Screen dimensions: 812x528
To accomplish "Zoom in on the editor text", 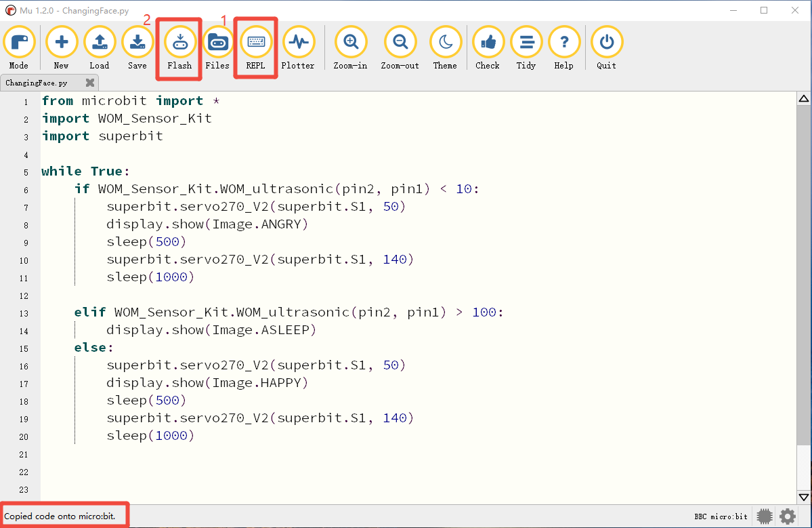I will 351,47.
